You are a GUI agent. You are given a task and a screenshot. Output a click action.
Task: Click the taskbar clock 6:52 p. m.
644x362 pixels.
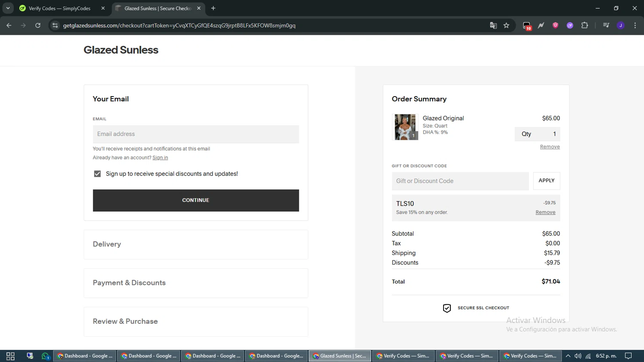pyautogui.click(x=606, y=356)
